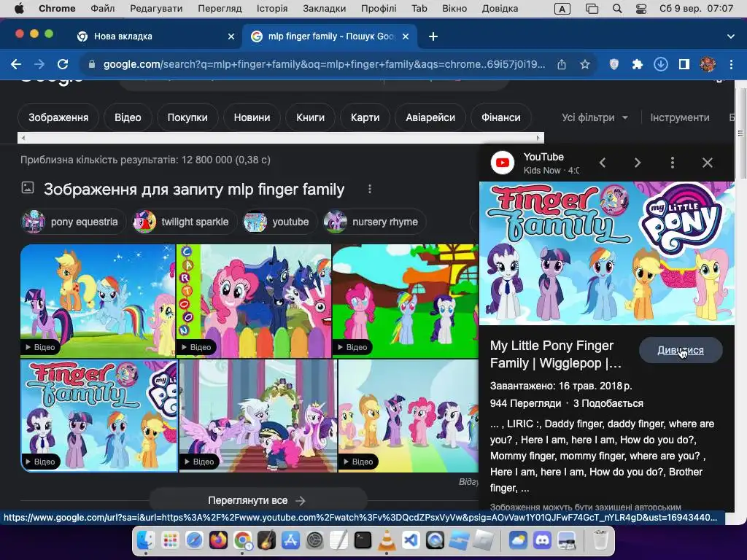The image size is (747, 560).
Task: Select the 'mlp finger family' search tab
Action: [x=330, y=36]
